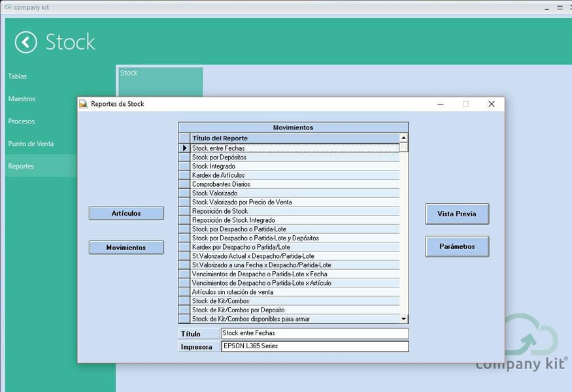Open the Maestros sidebar menu

(x=22, y=99)
